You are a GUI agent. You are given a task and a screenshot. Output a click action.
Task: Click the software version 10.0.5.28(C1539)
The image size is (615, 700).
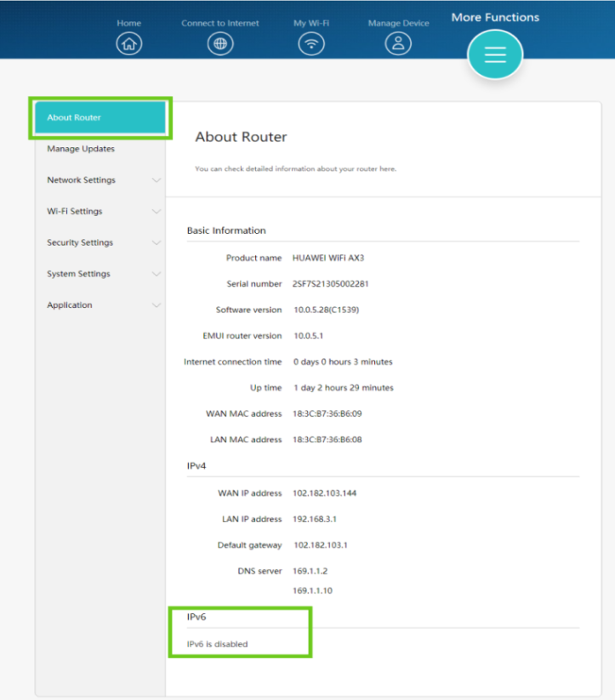tap(326, 310)
